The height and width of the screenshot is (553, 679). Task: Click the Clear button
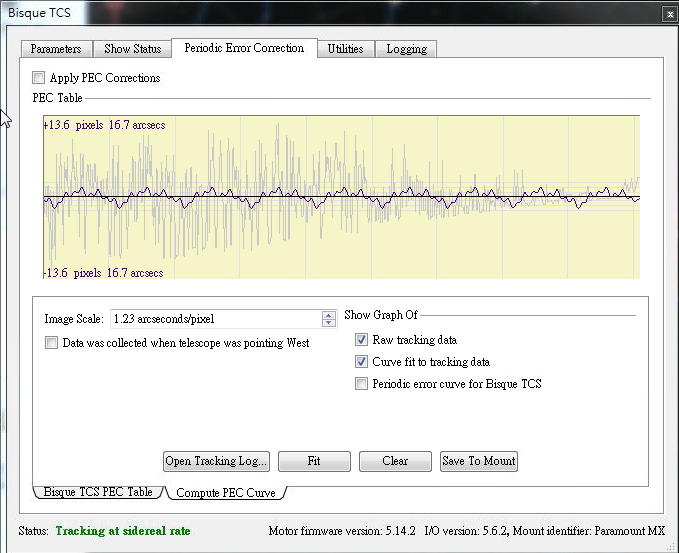395,461
